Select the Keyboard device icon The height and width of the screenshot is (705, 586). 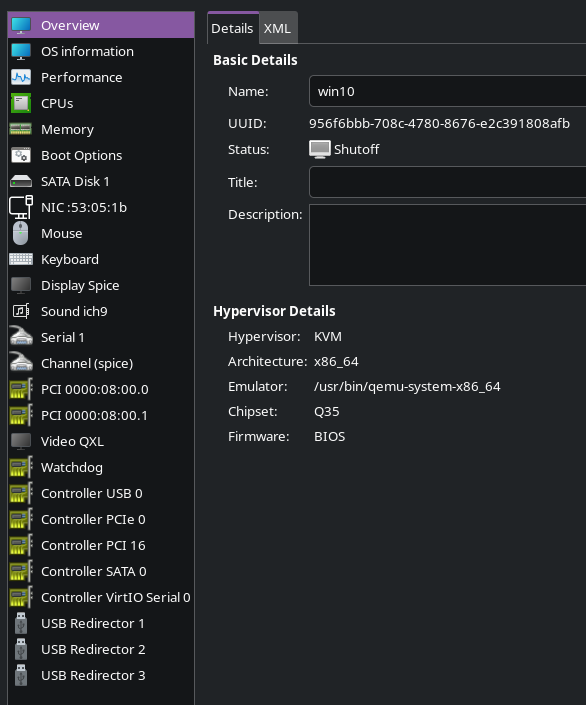[x=21, y=259]
